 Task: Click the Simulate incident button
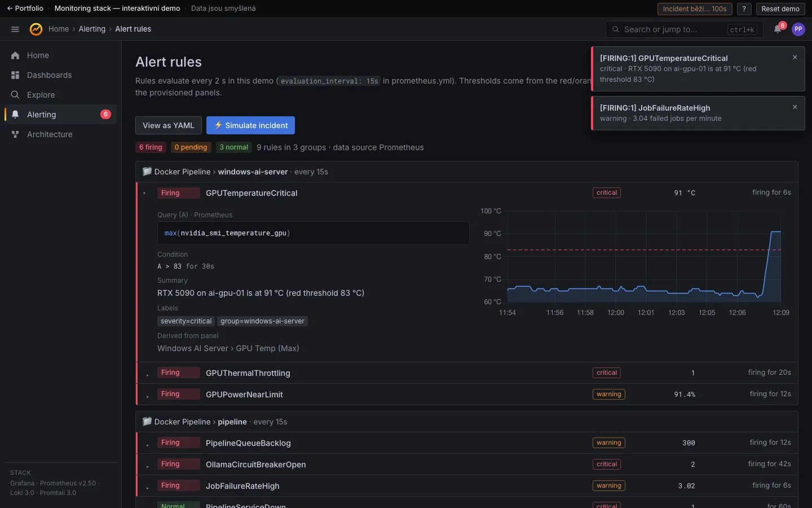point(250,125)
